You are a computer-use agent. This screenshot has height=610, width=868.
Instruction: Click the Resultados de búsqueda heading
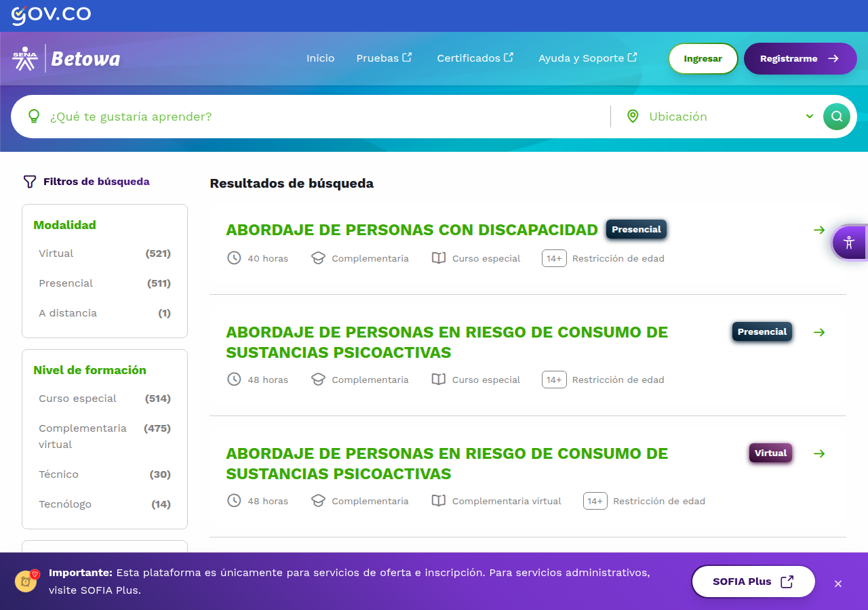[x=292, y=183]
